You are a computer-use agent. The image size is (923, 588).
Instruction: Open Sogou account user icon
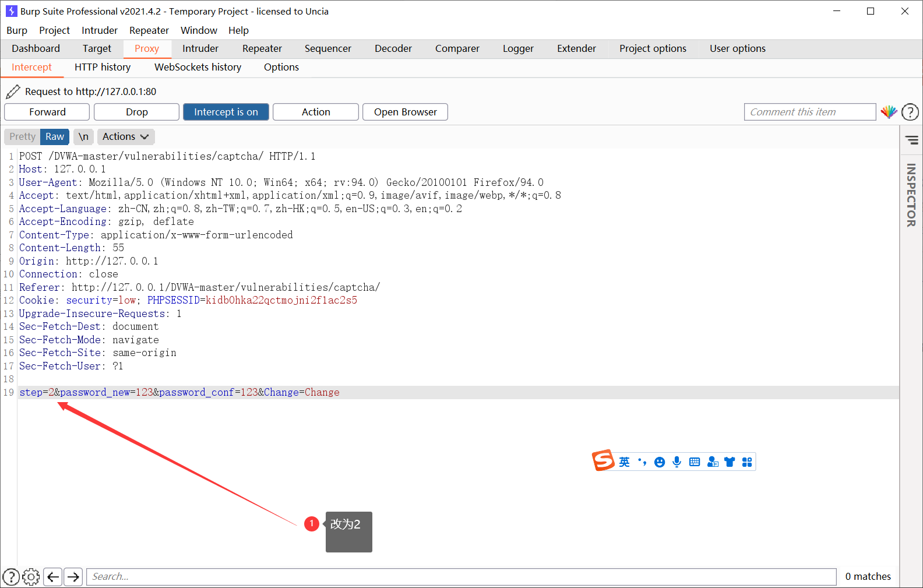point(713,462)
